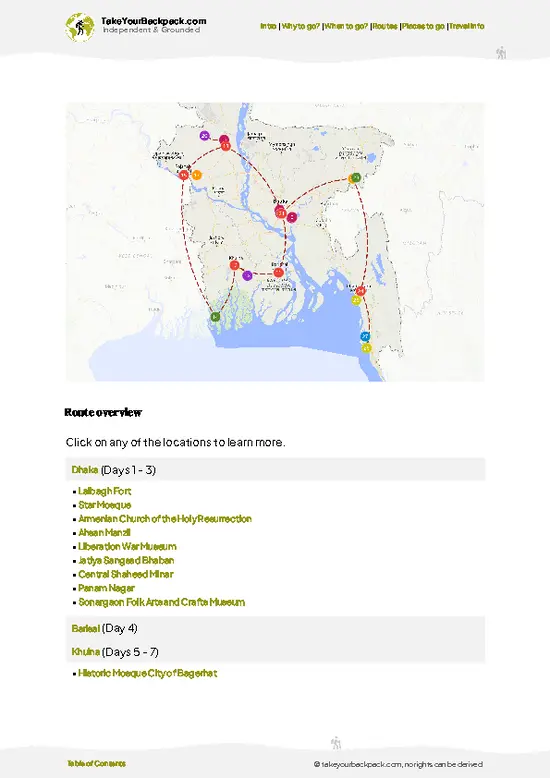Open the Khulna location link

tap(86, 652)
